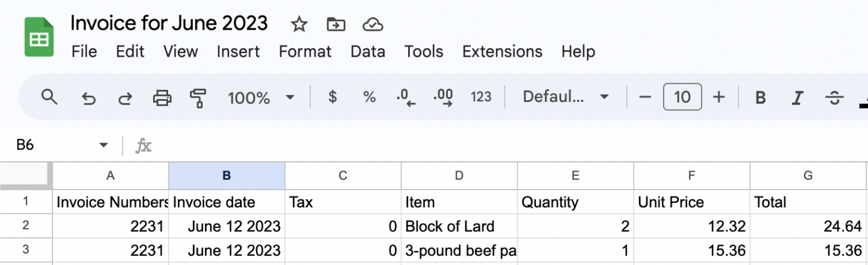The width and height of the screenshot is (868, 265).
Task: Click into the formula bar
Action: point(509,145)
